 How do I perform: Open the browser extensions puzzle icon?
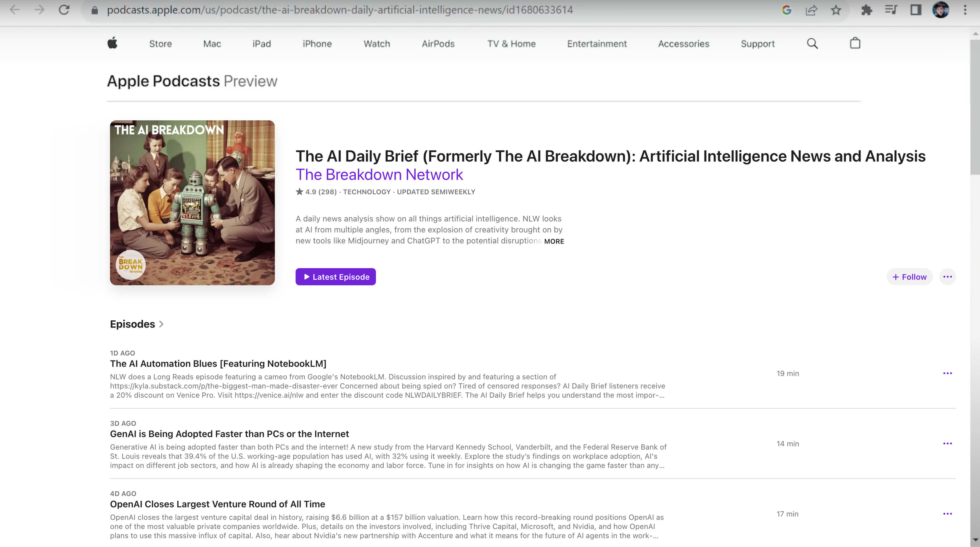pyautogui.click(x=866, y=10)
